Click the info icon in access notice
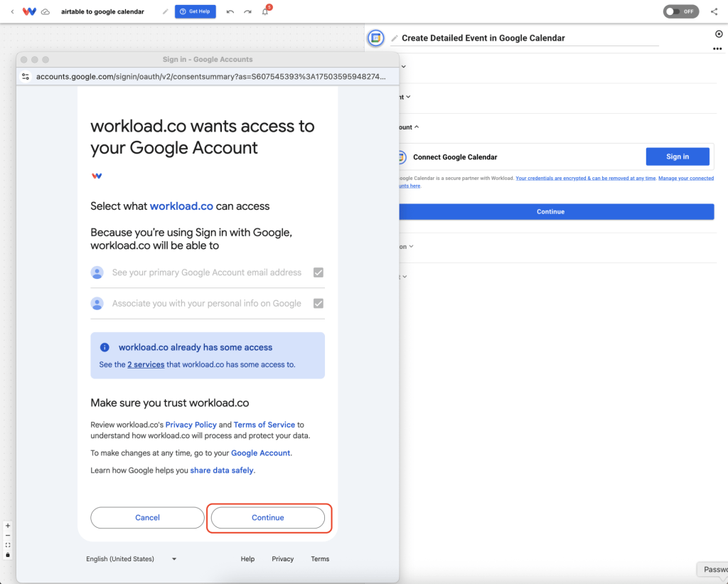This screenshot has height=584, width=728. [x=105, y=347]
